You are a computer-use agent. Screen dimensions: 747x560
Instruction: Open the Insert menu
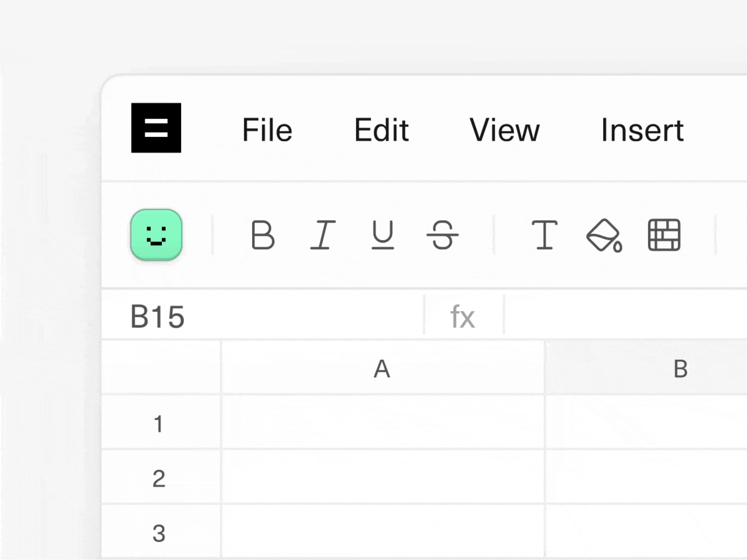642,130
